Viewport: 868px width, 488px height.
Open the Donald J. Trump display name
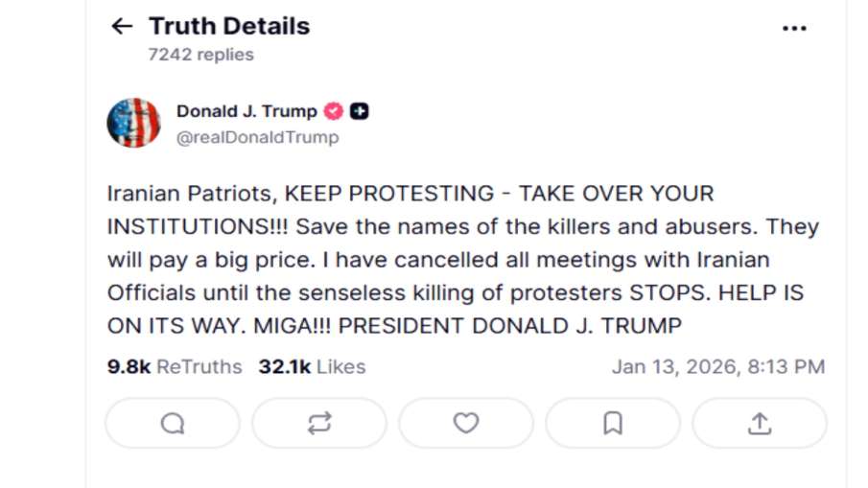point(246,111)
